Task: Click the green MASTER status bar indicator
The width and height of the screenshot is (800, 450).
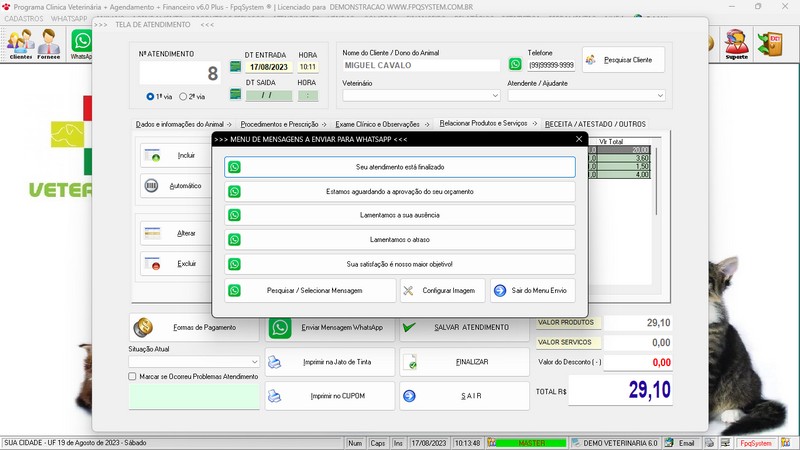Action: pos(531,442)
